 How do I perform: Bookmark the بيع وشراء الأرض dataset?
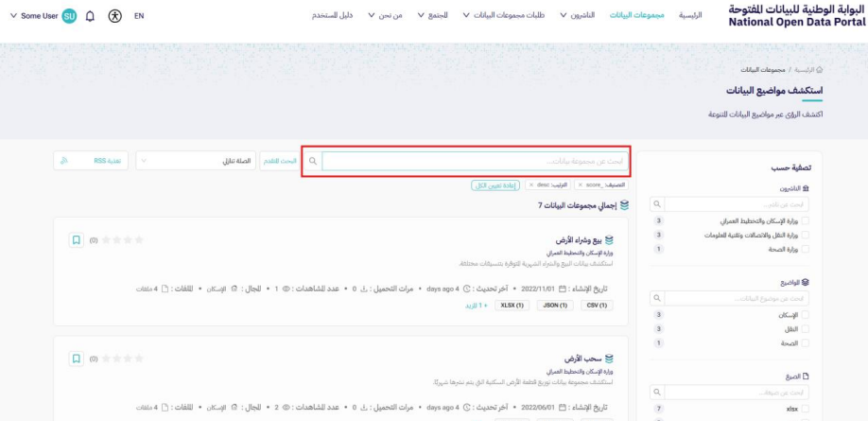77,240
